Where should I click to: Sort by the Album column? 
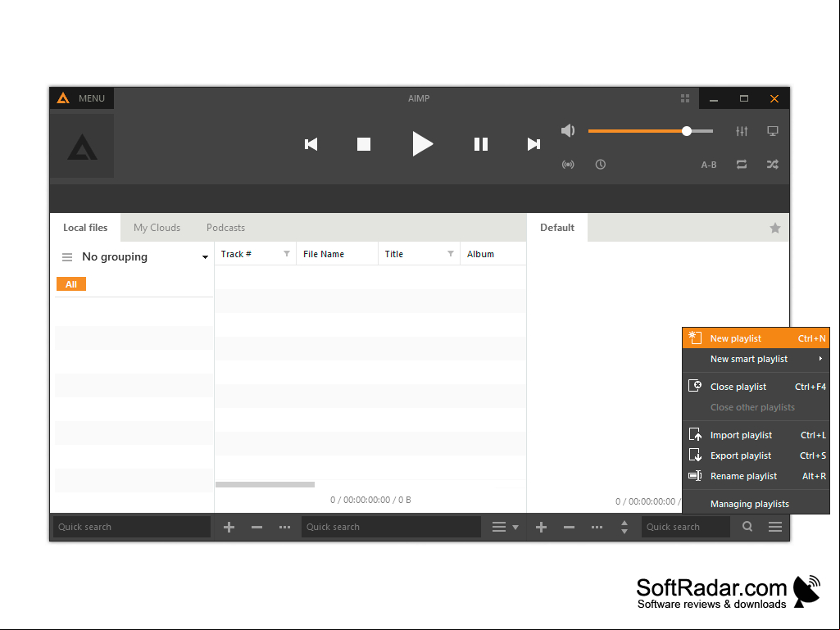pyautogui.click(x=493, y=254)
